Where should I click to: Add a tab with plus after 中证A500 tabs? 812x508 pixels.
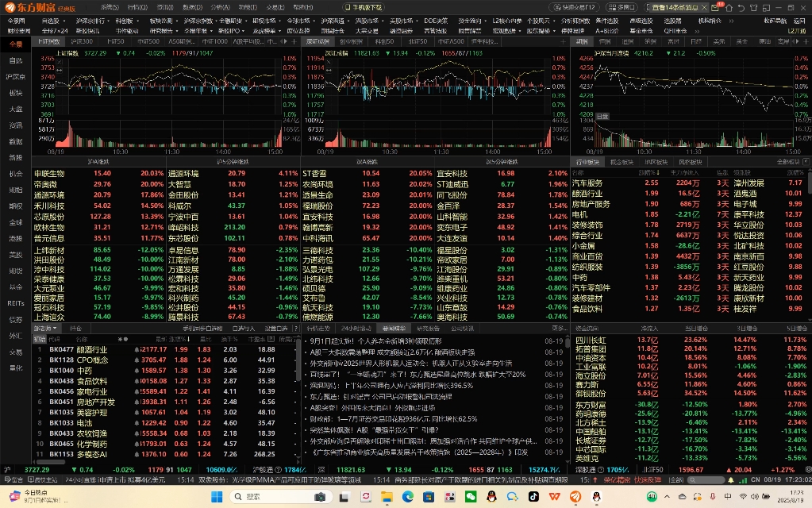[x=564, y=41]
